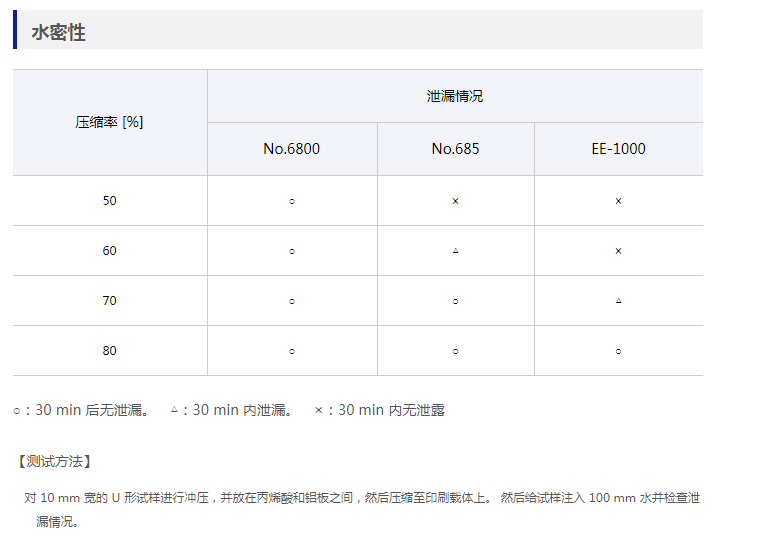Image resolution: width=761 pixels, height=543 pixels.
Task: Click the triangle icon in the legend
Action: tap(174, 410)
